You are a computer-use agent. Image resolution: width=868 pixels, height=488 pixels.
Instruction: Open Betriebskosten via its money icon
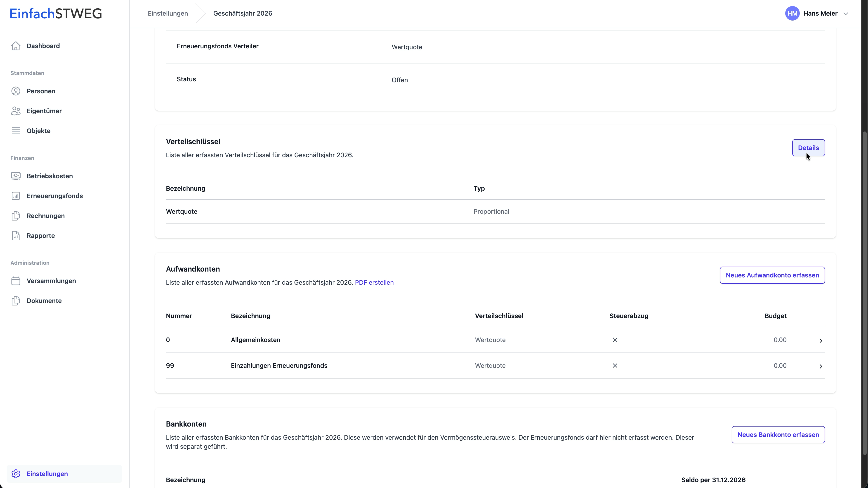pyautogui.click(x=16, y=176)
